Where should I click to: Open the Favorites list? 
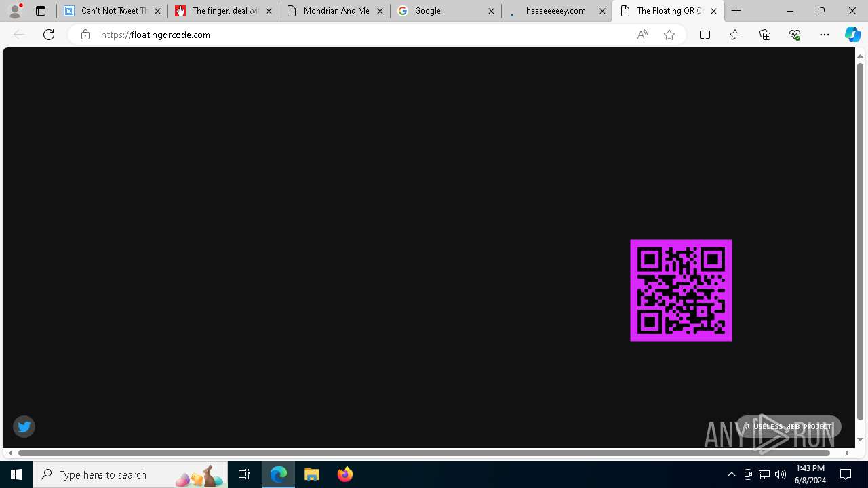(734, 35)
